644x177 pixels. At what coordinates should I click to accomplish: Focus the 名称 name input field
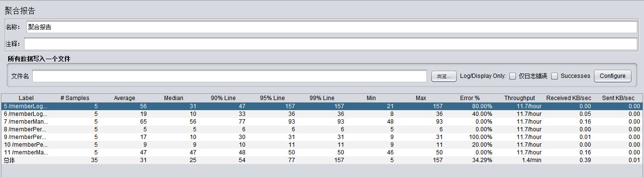(x=332, y=27)
